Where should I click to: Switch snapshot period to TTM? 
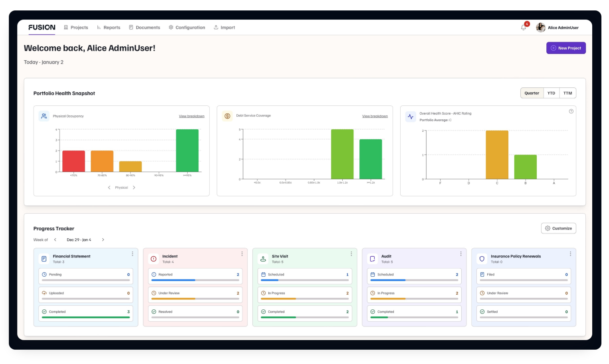click(x=567, y=93)
